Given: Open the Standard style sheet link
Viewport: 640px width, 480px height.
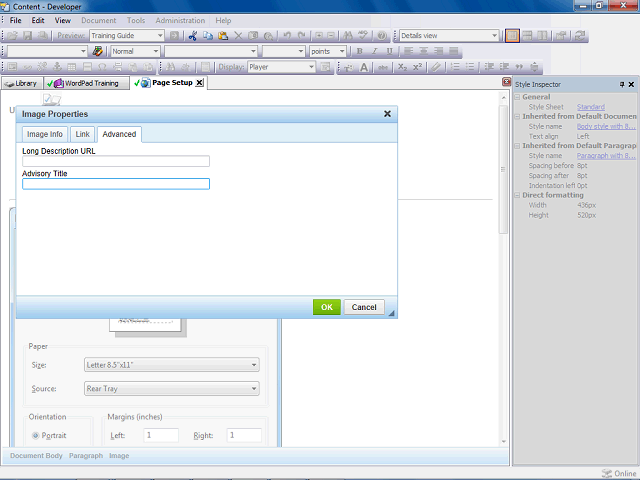Looking at the screenshot, I should pos(591,107).
